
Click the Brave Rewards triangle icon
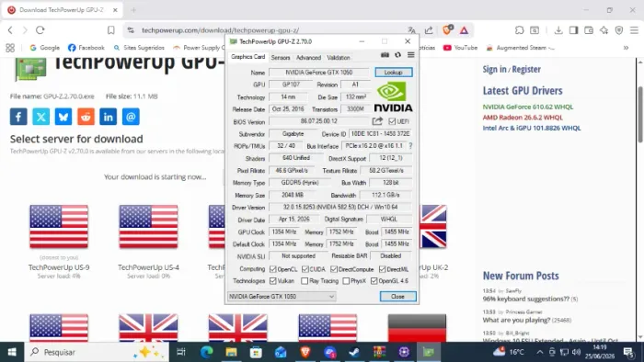pyautogui.click(x=464, y=30)
